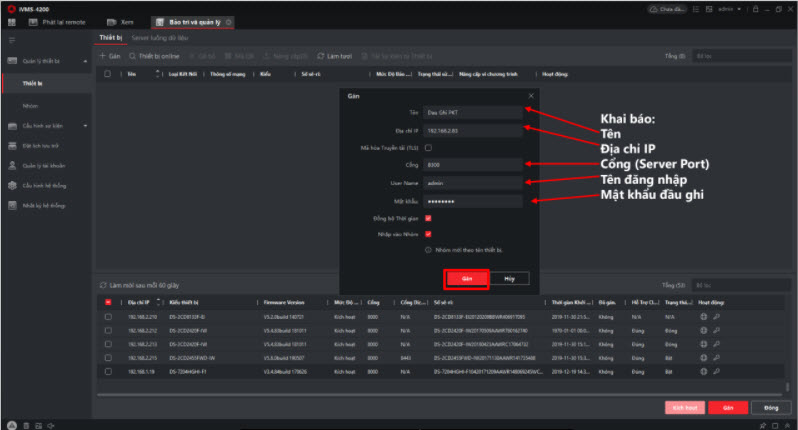
Task: Toggle the Nhập vào Nhóm checkbox
Action: pyautogui.click(x=428, y=234)
